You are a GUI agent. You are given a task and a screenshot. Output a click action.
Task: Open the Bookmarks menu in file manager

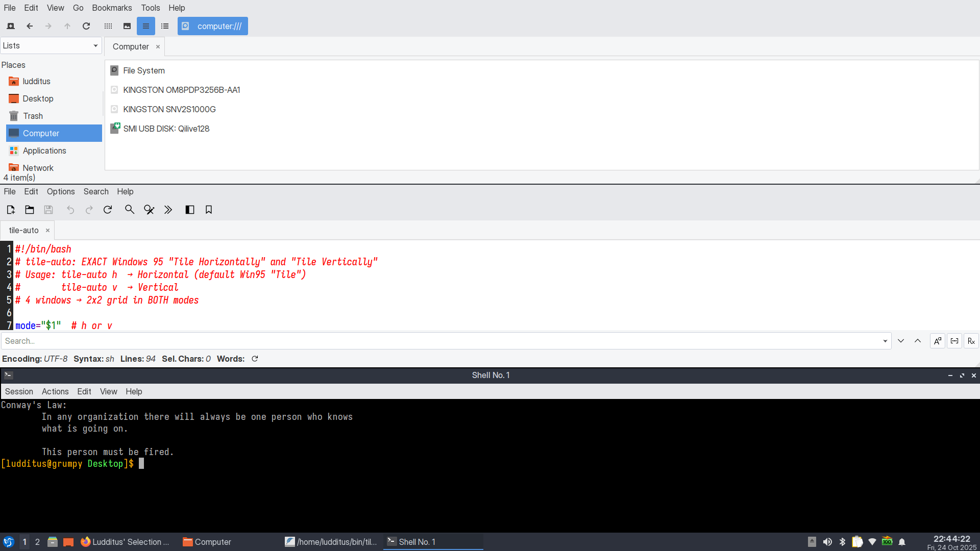pos(112,8)
